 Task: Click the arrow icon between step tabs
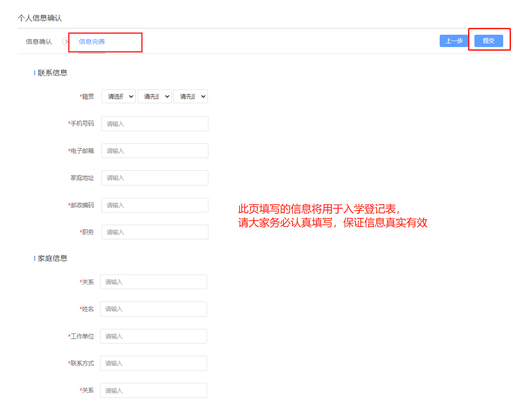click(x=65, y=42)
